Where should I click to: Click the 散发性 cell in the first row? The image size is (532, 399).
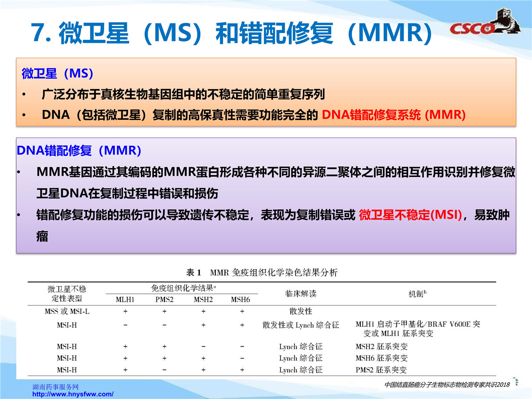(301, 312)
